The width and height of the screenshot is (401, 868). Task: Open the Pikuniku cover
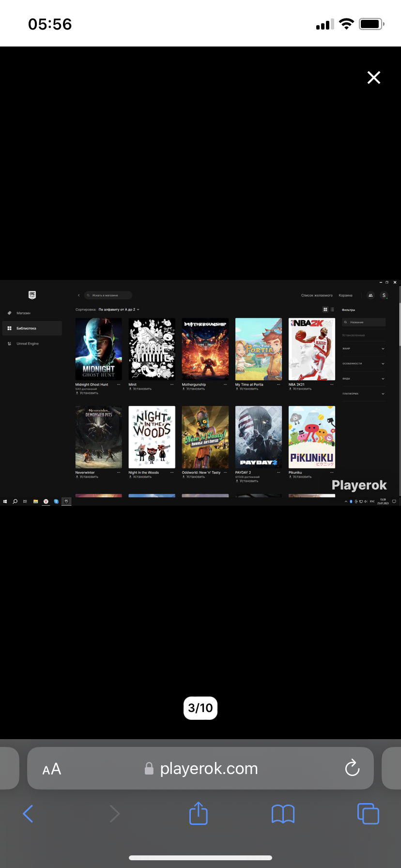tap(312, 437)
